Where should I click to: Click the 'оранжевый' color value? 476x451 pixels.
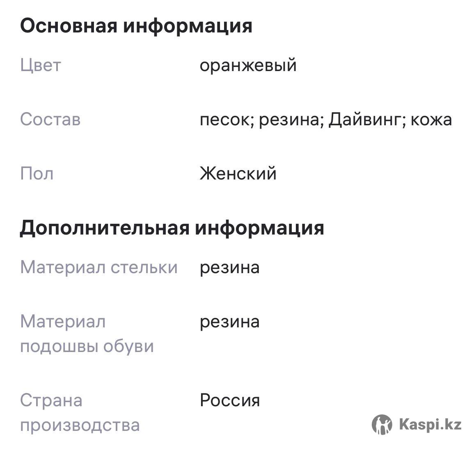(x=248, y=66)
